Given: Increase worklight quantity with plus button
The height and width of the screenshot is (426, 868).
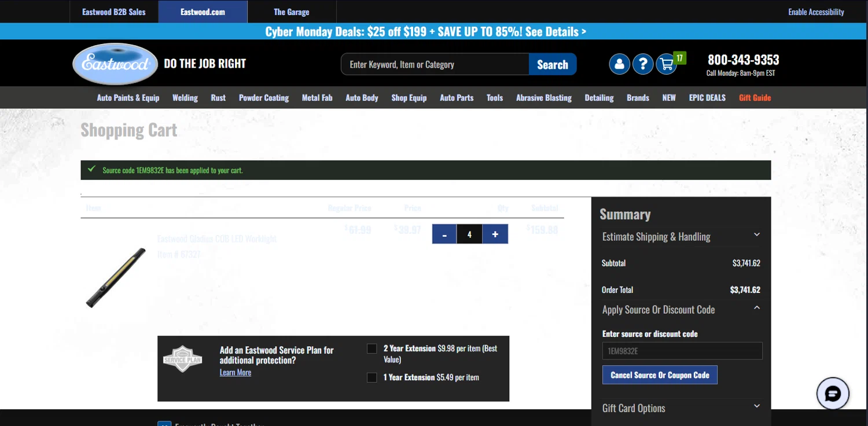Looking at the screenshot, I should (x=495, y=234).
